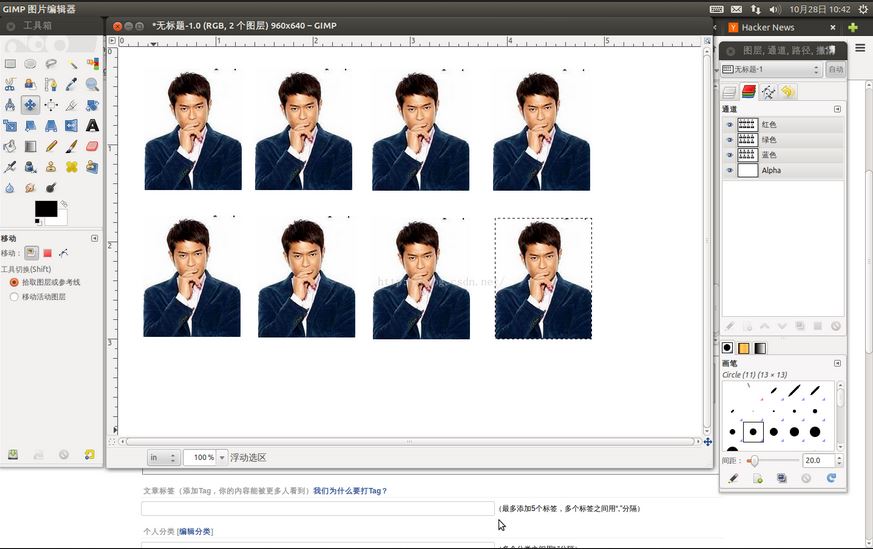The width and height of the screenshot is (873, 549).
Task: Select the Pencil tool
Action: (51, 146)
